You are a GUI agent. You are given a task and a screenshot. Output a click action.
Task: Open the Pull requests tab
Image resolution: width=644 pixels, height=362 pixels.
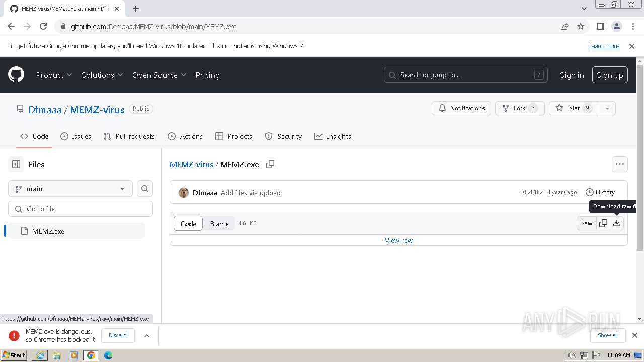129,136
